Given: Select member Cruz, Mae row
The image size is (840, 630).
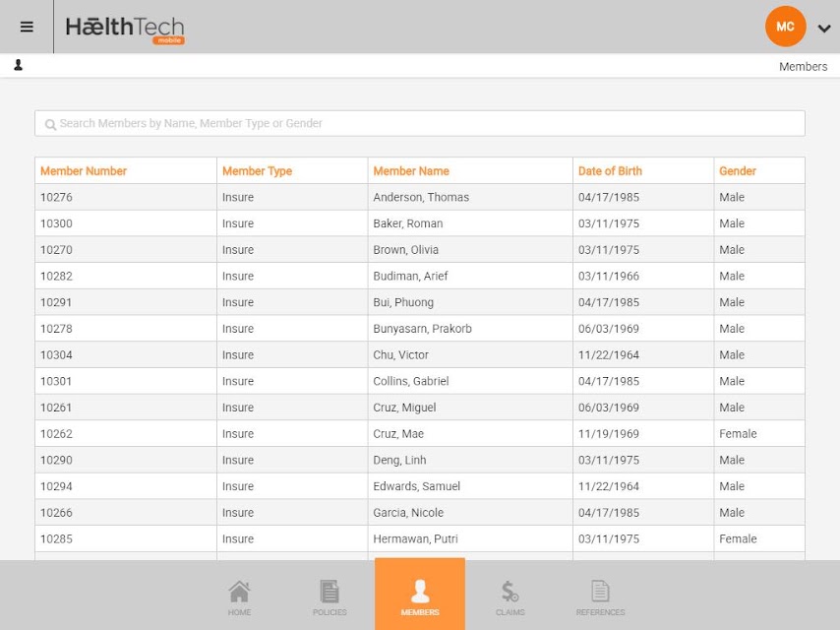Looking at the screenshot, I should coord(420,434).
